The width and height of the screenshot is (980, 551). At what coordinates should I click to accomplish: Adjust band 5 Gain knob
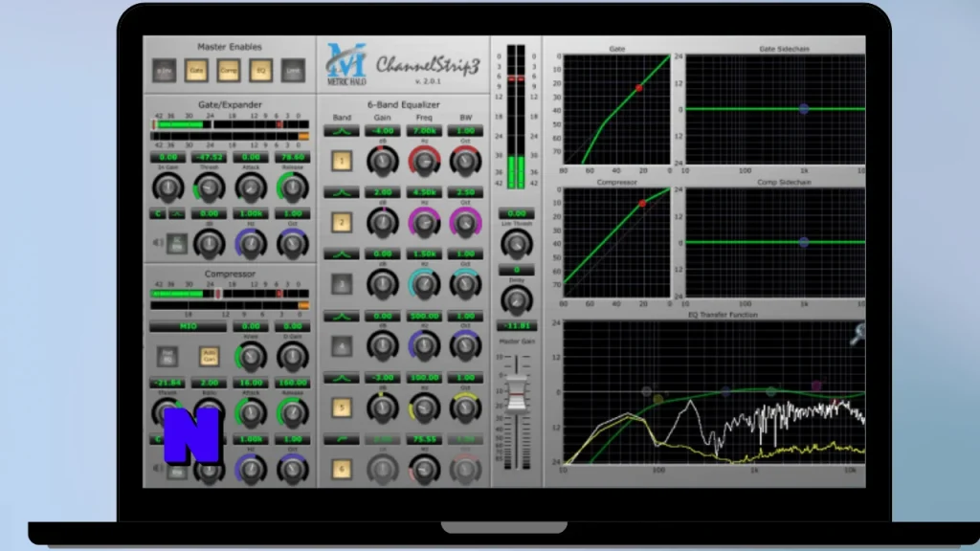click(383, 408)
